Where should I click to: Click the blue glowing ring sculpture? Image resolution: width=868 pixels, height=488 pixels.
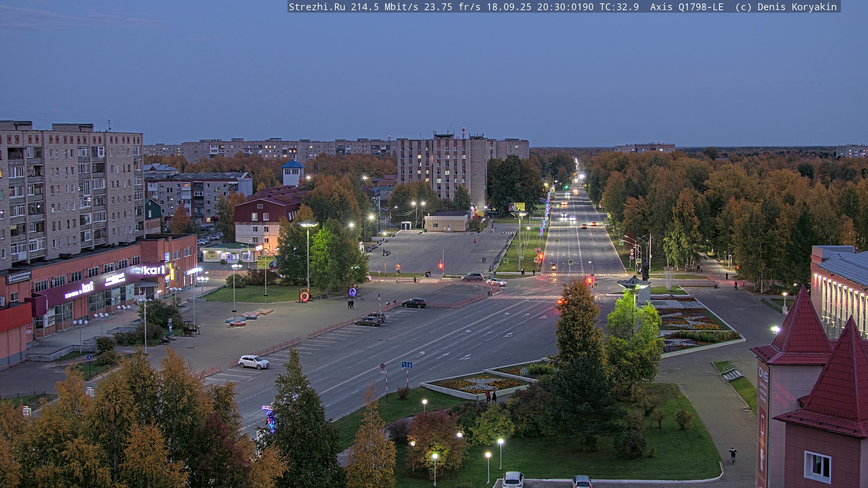tap(352, 292)
